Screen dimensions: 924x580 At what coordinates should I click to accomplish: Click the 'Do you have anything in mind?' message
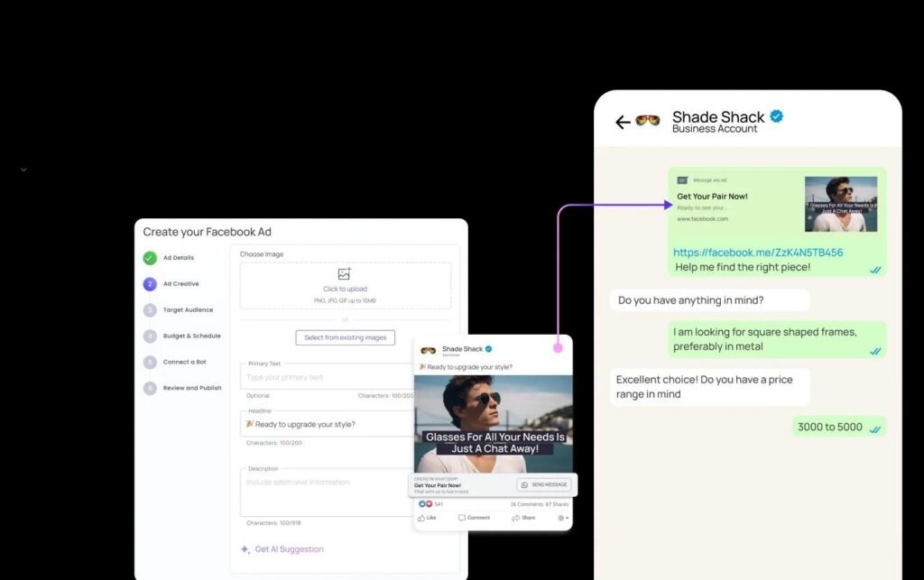(x=709, y=300)
